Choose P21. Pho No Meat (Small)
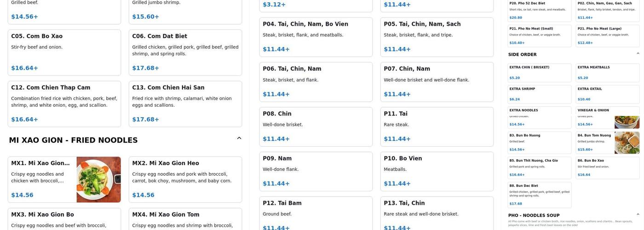The width and height of the screenshot is (644, 230). click(539, 35)
